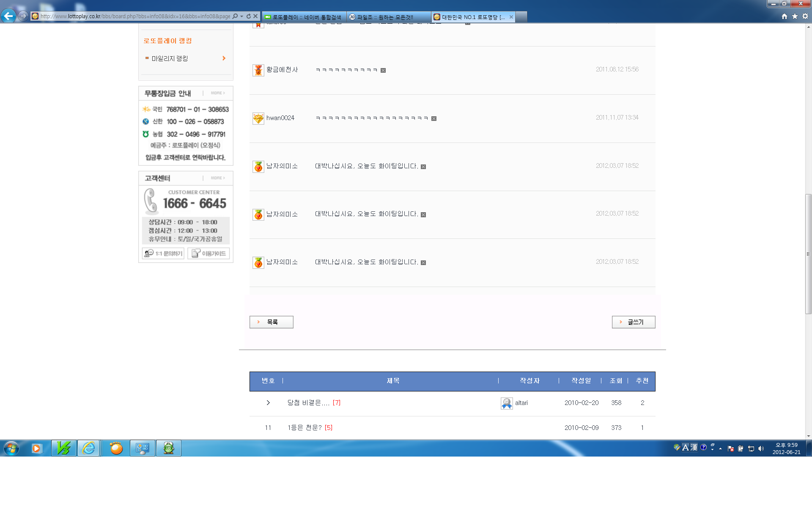Screen dimensions: 812x528
Task: Delete hwan0024 comment with x icon
Action: pyautogui.click(x=434, y=119)
